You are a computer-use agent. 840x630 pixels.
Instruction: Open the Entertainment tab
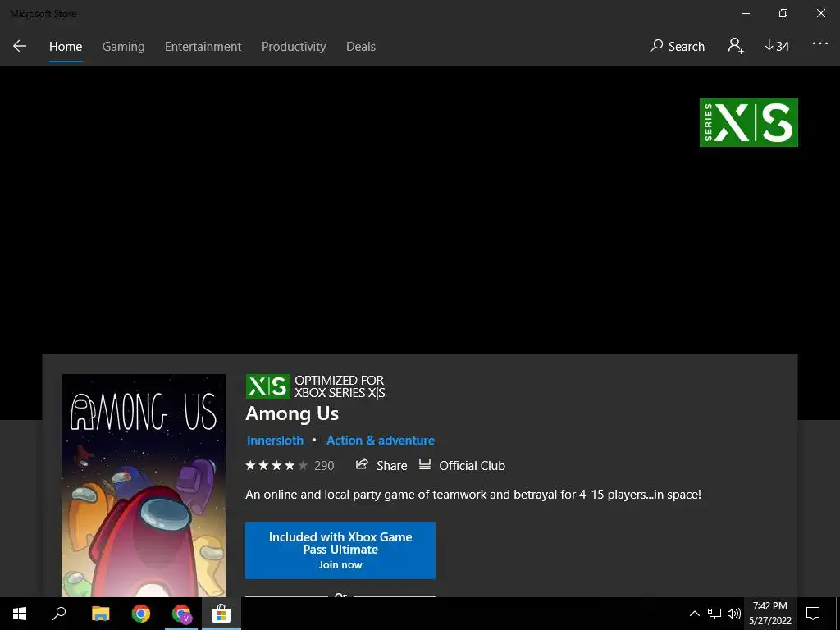tap(203, 47)
